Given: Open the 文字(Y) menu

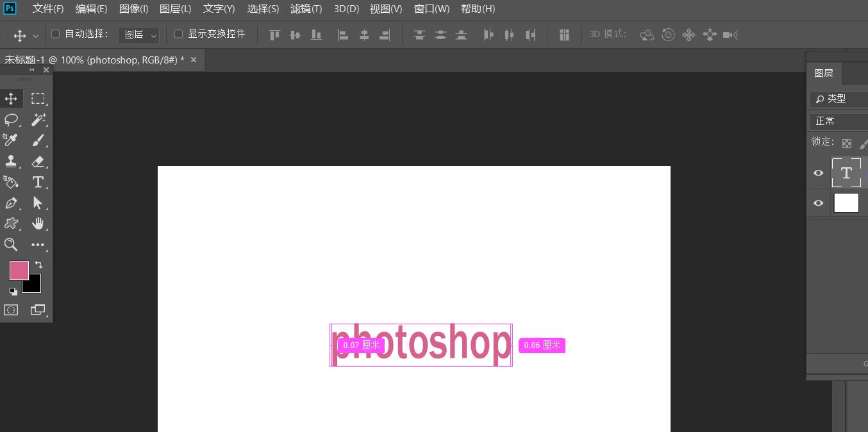Looking at the screenshot, I should [219, 9].
